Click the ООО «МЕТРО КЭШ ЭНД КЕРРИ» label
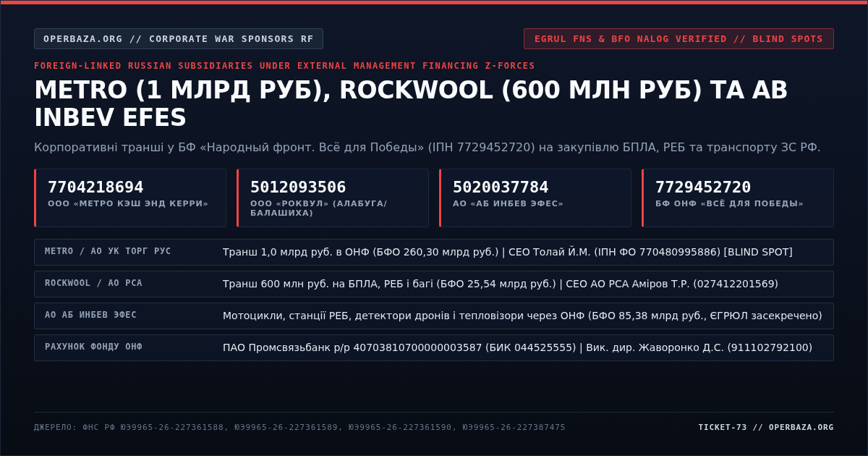This screenshot has width=868, height=456. coord(128,203)
